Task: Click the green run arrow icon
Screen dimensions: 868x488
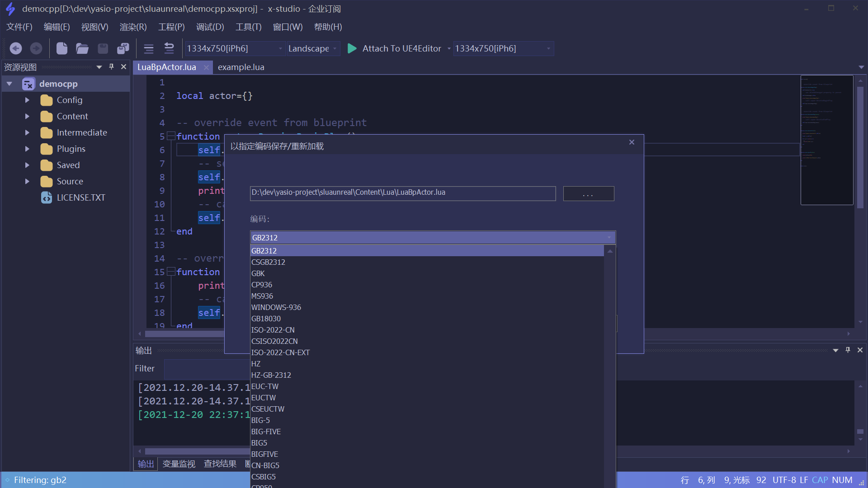Action: point(352,48)
